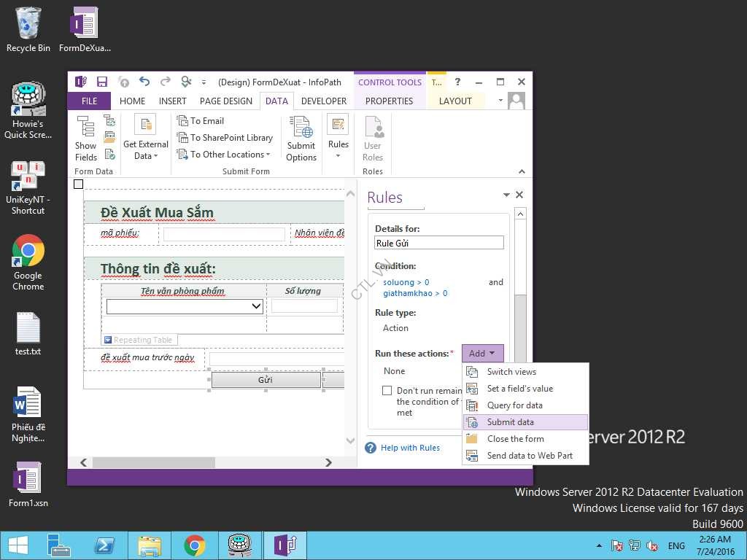
Task: Open Help with Rules link
Action: click(x=410, y=448)
